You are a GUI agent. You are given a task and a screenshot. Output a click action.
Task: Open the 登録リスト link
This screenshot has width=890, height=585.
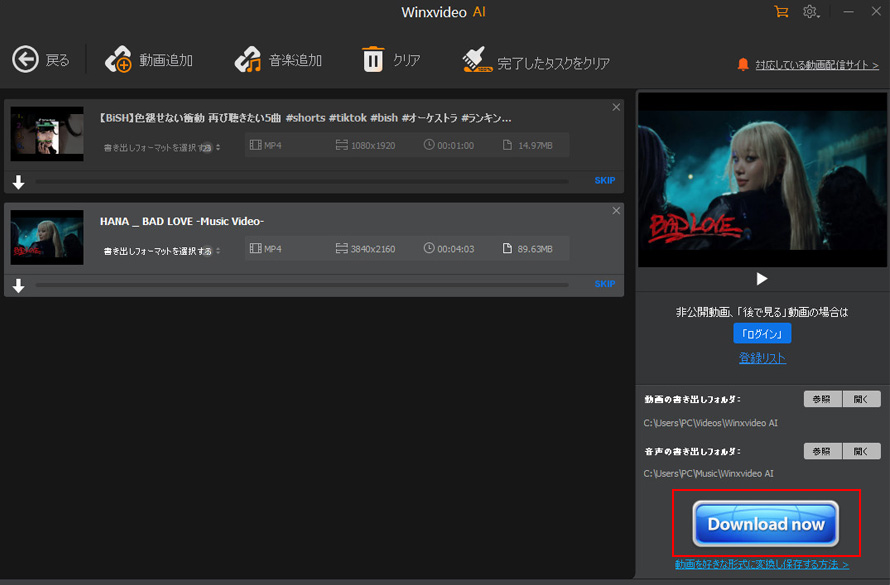[x=762, y=358]
